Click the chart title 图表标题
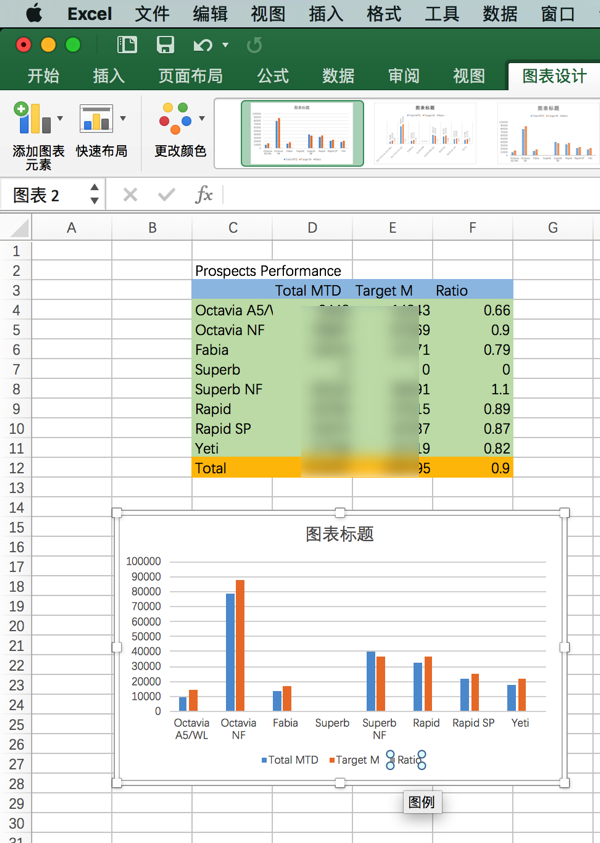Viewport: 600px width, 843px height. (340, 534)
